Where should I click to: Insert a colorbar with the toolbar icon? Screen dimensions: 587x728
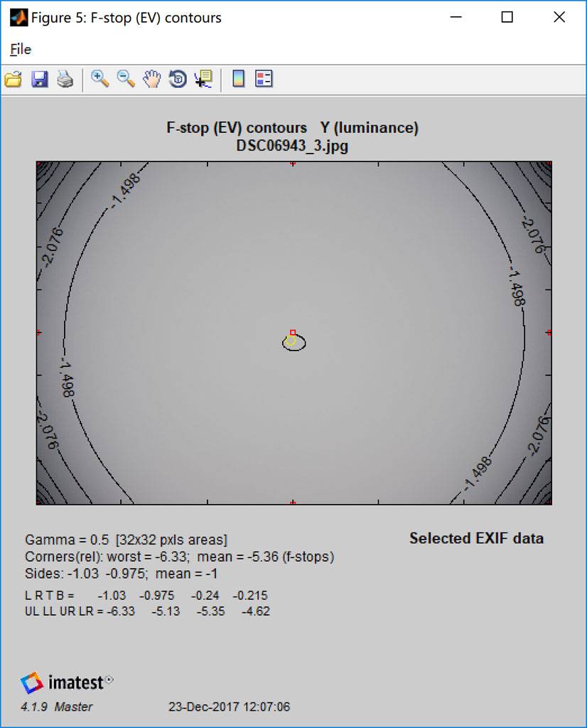tap(239, 79)
